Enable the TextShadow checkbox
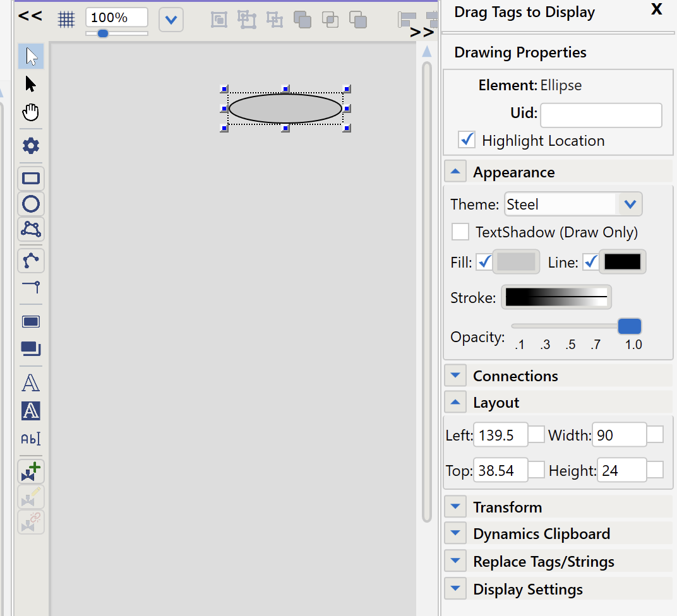The image size is (677, 616). point(460,232)
